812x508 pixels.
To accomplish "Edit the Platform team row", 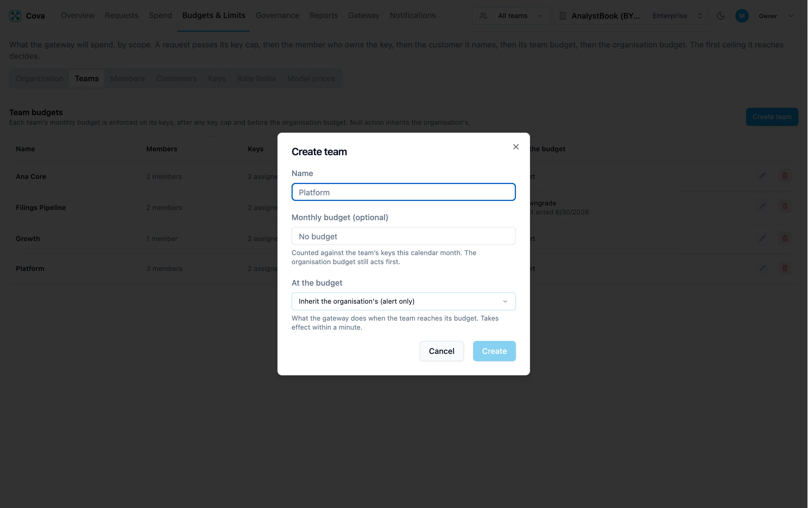I will coord(762,268).
